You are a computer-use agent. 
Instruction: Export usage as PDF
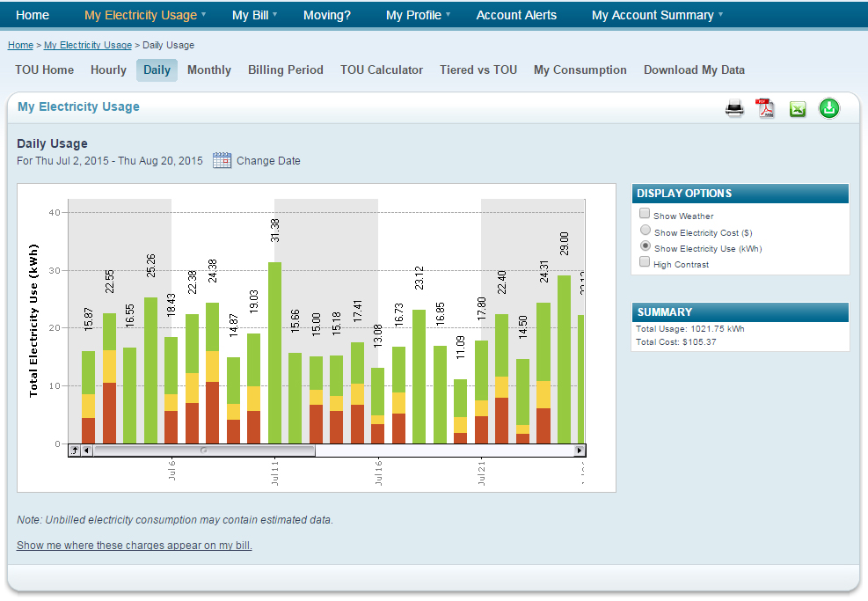pos(766,109)
